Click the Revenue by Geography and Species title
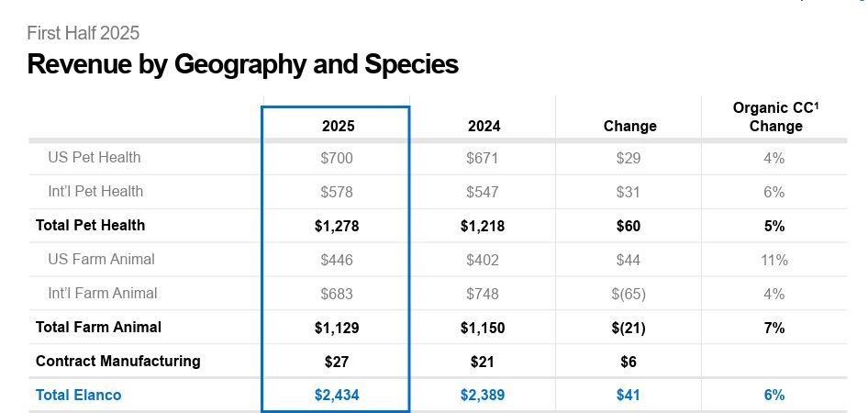 point(242,64)
